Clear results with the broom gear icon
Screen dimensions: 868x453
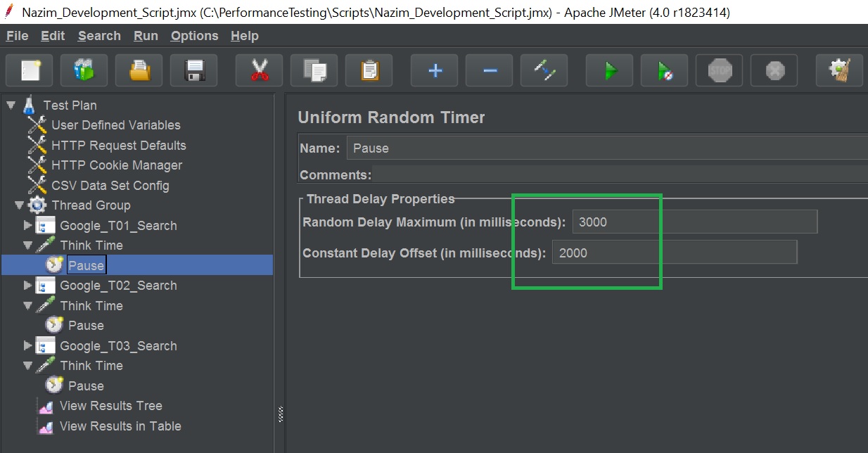[x=839, y=70]
